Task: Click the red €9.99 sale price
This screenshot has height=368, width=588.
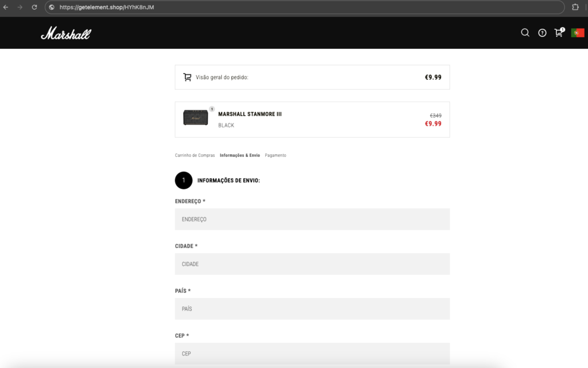Action: tap(433, 123)
